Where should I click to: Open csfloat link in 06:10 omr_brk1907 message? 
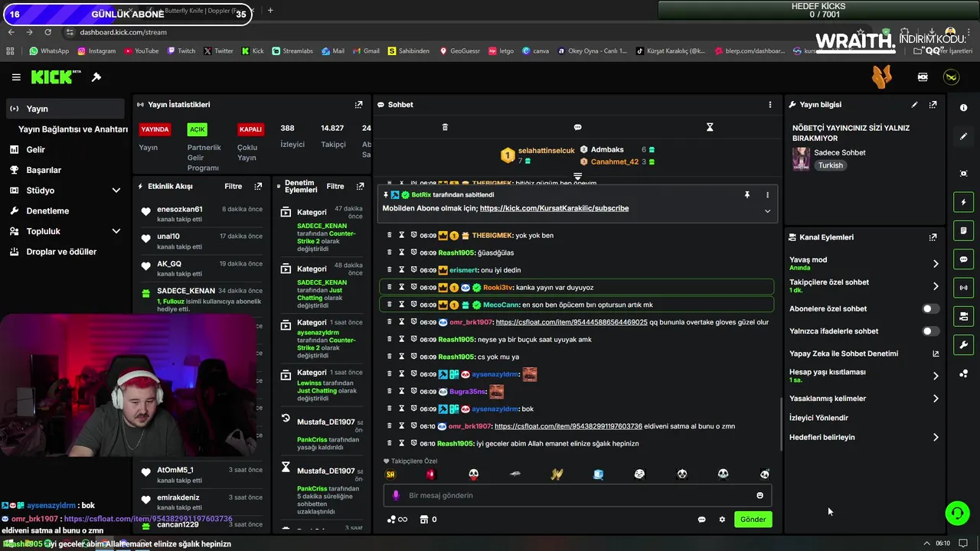(x=568, y=426)
